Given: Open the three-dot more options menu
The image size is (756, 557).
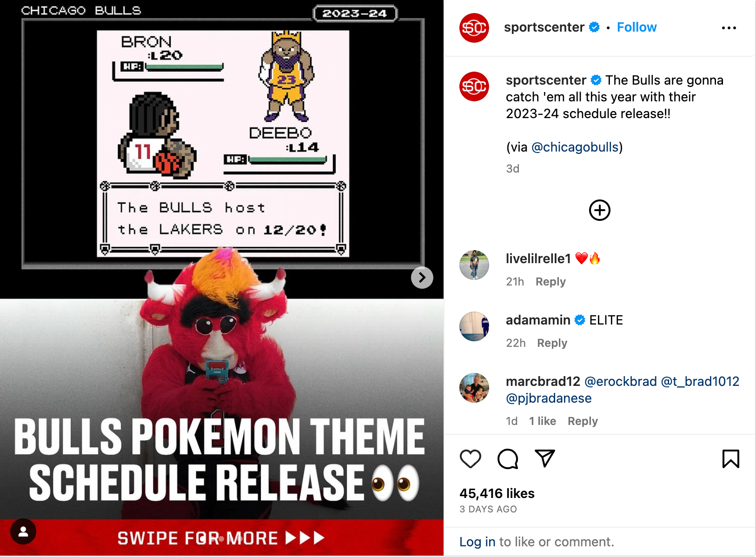Looking at the screenshot, I should tap(729, 28).
